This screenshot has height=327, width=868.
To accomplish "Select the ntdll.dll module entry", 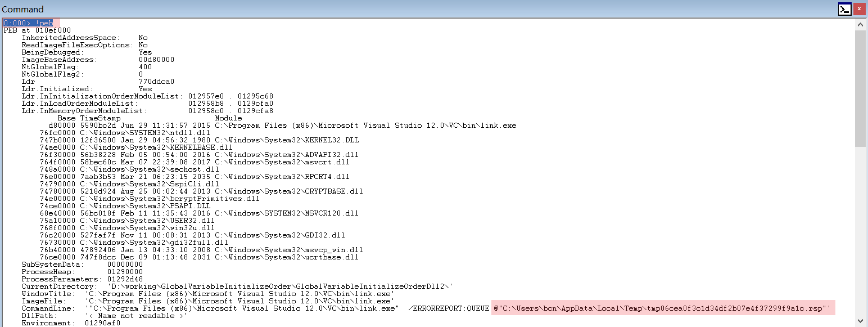I will click(x=129, y=132).
